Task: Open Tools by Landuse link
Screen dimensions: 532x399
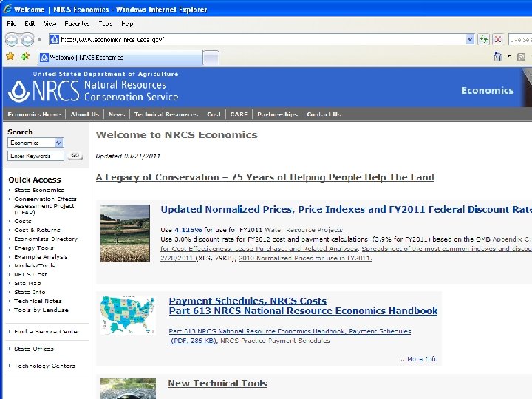Action: 41,310
